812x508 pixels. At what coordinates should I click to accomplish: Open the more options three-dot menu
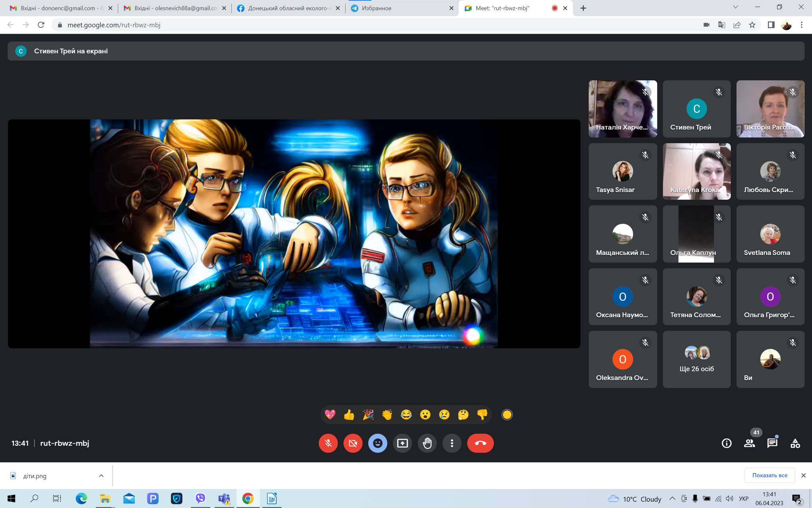tap(452, 443)
